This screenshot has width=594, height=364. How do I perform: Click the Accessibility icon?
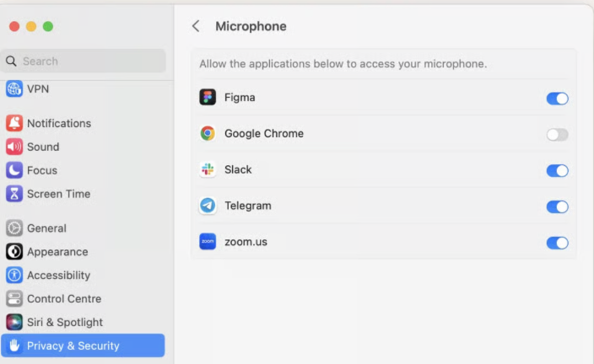14,275
